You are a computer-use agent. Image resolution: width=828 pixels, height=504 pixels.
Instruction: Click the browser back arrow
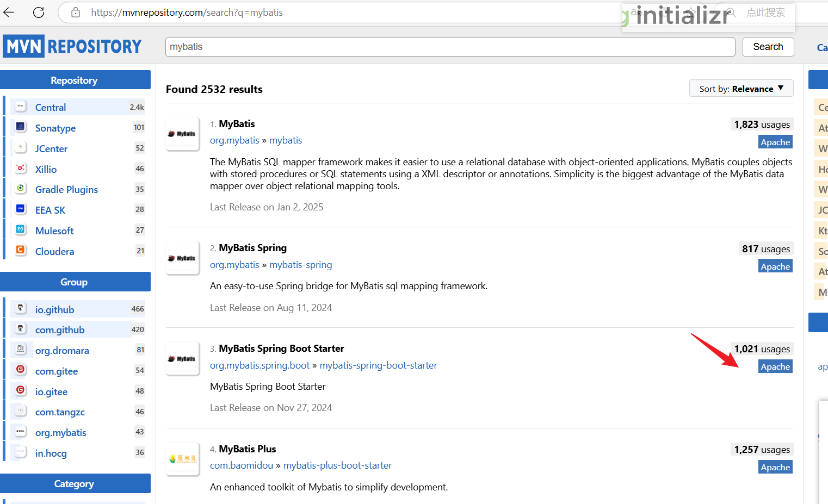[x=9, y=12]
